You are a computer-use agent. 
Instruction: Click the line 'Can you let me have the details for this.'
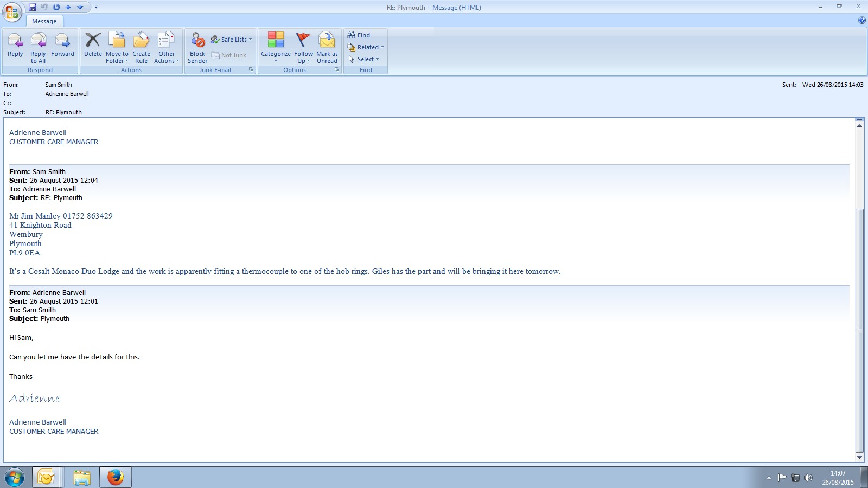(x=74, y=357)
